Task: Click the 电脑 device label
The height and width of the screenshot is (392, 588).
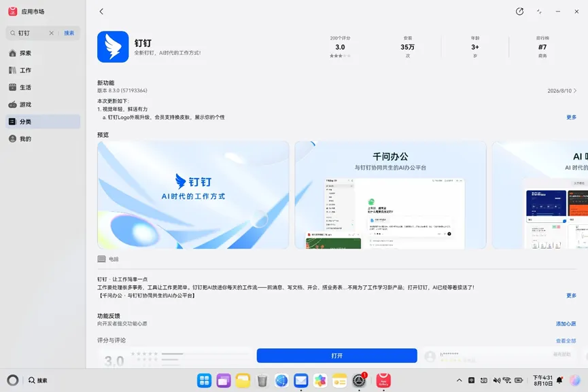Action: [x=108, y=259]
